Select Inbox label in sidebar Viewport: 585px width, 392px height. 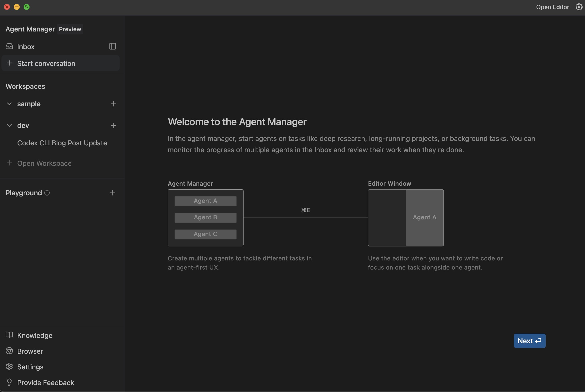26,47
